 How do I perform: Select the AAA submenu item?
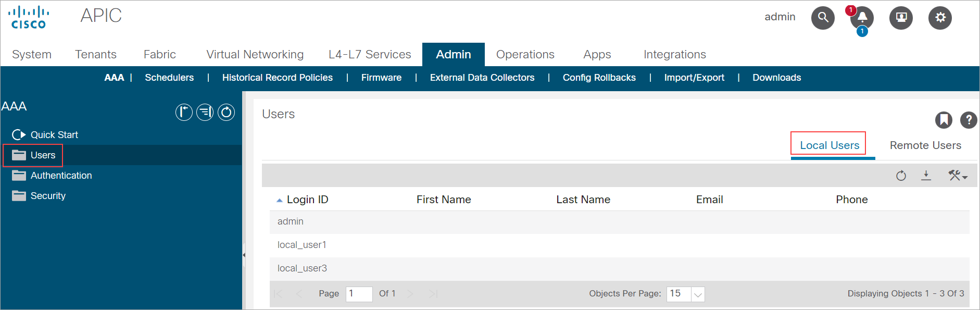114,78
